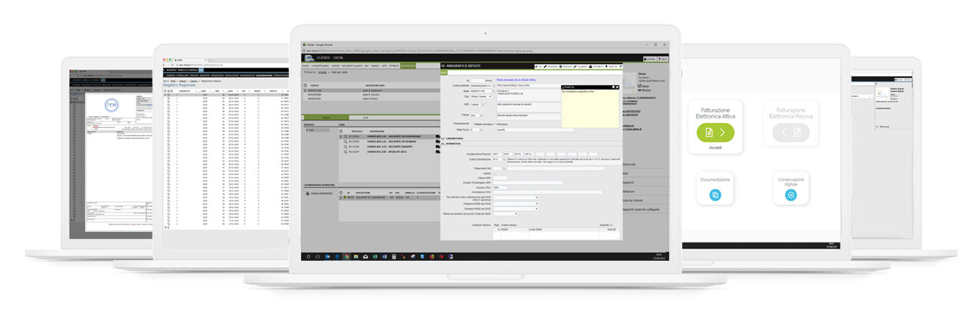Viewport: 980px width, 312px height.
Task: Click the ID field in Anagrafica Rifiuti
Action: point(482,81)
